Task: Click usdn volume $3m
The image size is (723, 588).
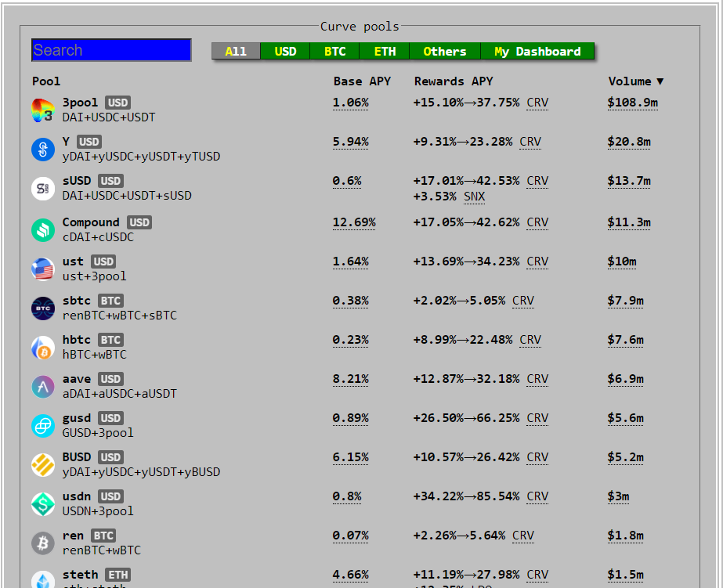Action: pyautogui.click(x=618, y=496)
